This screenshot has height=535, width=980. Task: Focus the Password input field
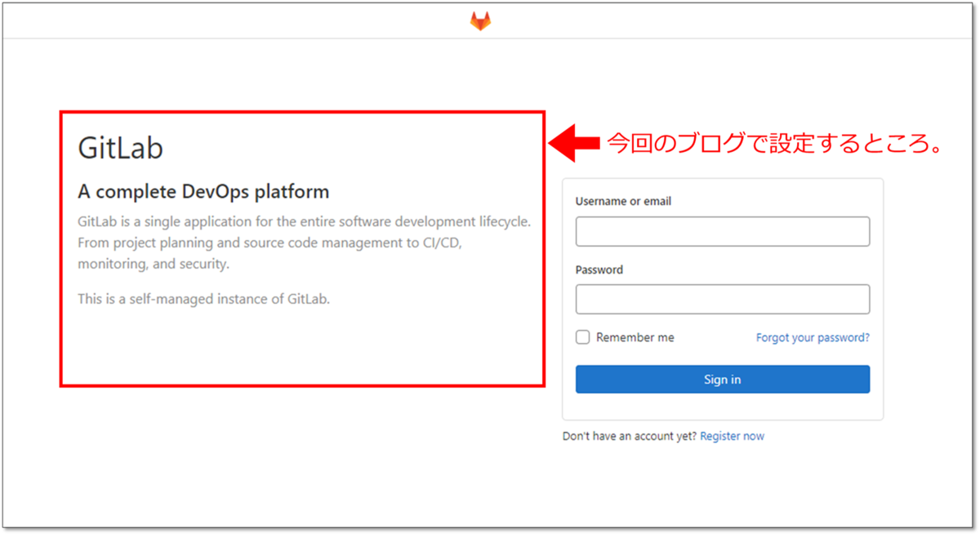[x=723, y=299]
